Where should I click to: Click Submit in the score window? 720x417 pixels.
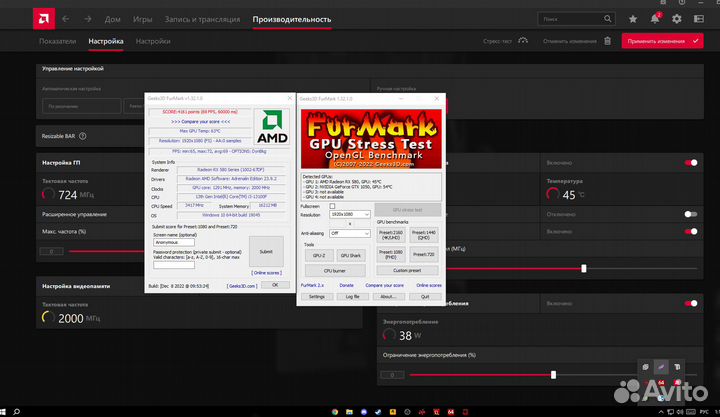pyautogui.click(x=266, y=251)
